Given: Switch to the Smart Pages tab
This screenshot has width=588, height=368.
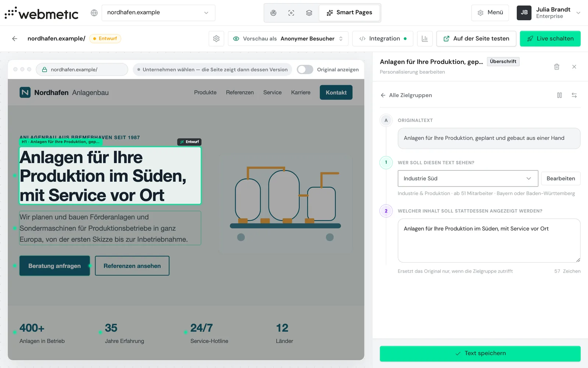Looking at the screenshot, I should coord(349,13).
